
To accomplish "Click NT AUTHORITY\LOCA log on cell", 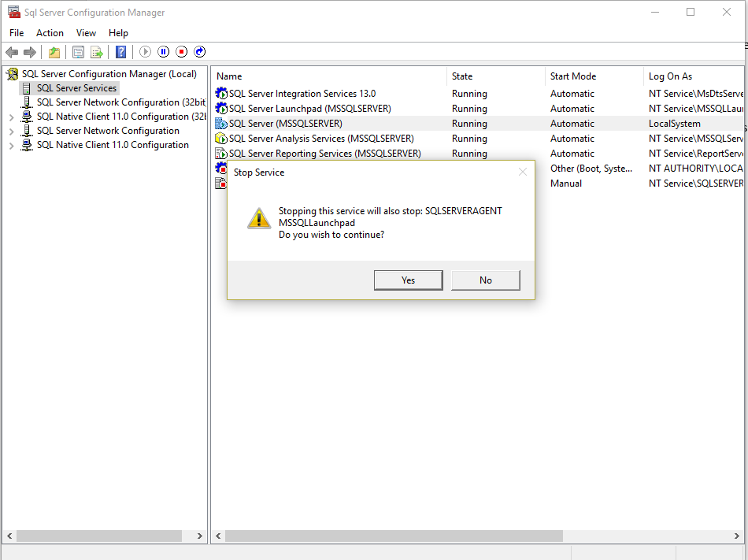I will pyautogui.click(x=695, y=169).
